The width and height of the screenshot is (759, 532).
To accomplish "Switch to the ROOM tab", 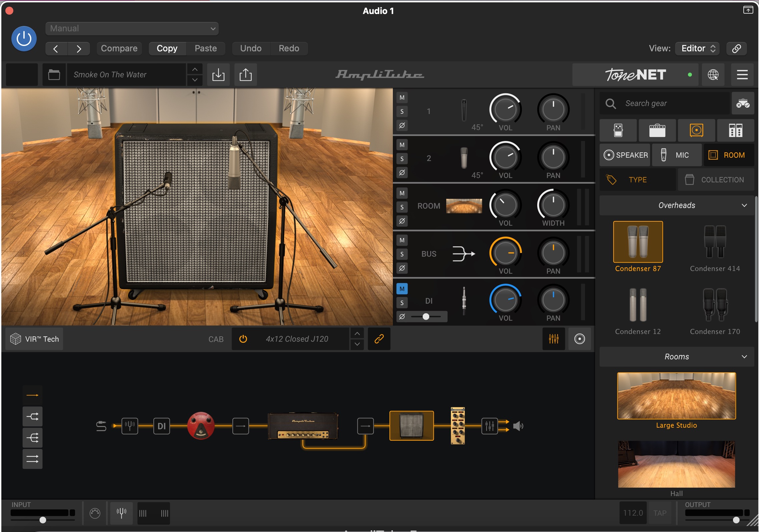I will (x=729, y=155).
